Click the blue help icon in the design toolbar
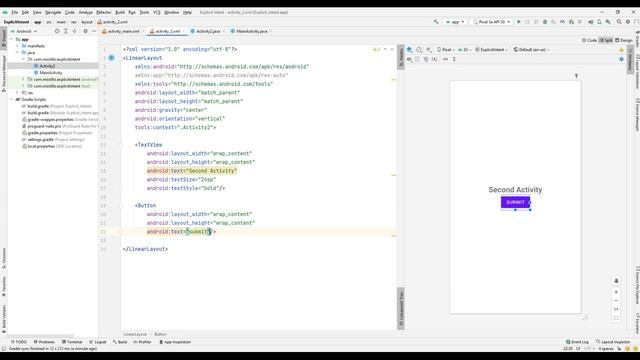The width and height of the screenshot is (640, 360). click(x=621, y=59)
